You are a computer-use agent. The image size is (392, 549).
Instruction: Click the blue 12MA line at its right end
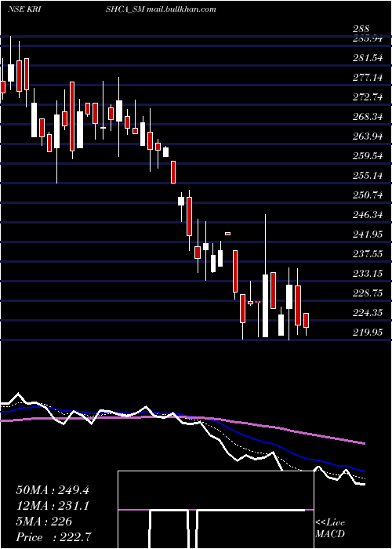tap(363, 471)
